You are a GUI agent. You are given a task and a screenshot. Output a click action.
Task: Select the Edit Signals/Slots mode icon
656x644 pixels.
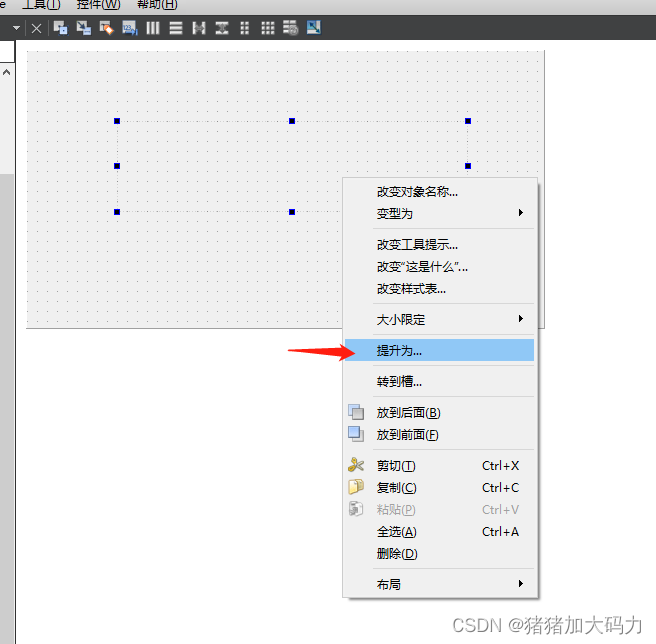click(x=84, y=28)
